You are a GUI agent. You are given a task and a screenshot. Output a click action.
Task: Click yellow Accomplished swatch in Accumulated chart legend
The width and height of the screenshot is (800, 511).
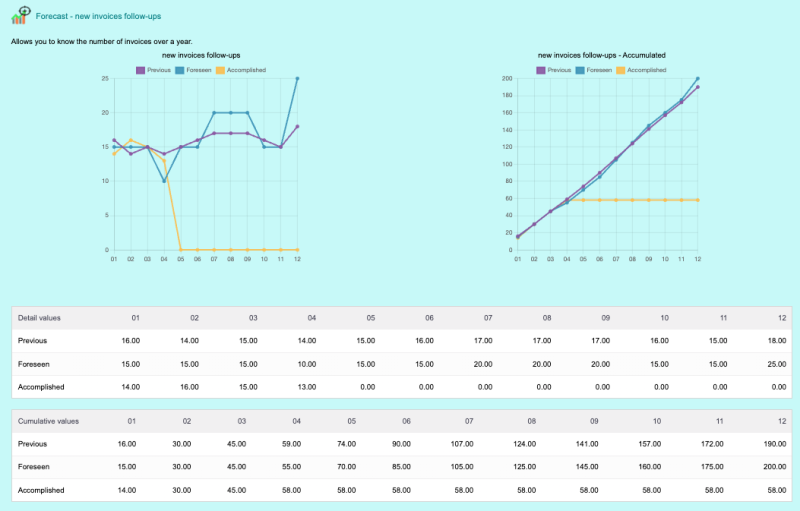tap(620, 70)
